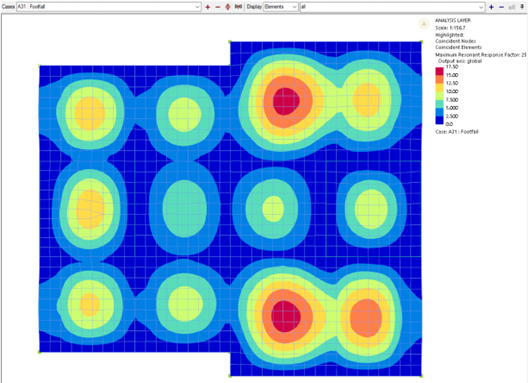
Task: Click the 'Case: A31 : Footfall' legend label
Action: 457,132
